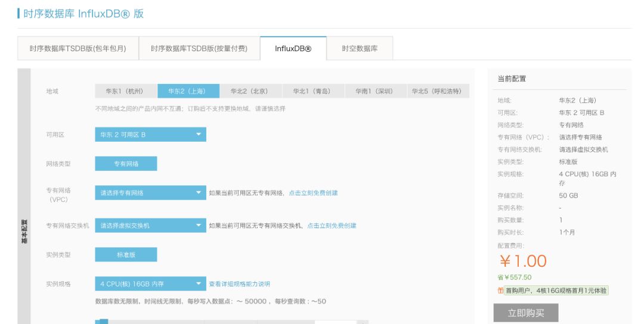Screen dimensions: 644x324
Task: Click 点击立刻免费创建 link next to switch dropdown
Action: click(332, 226)
